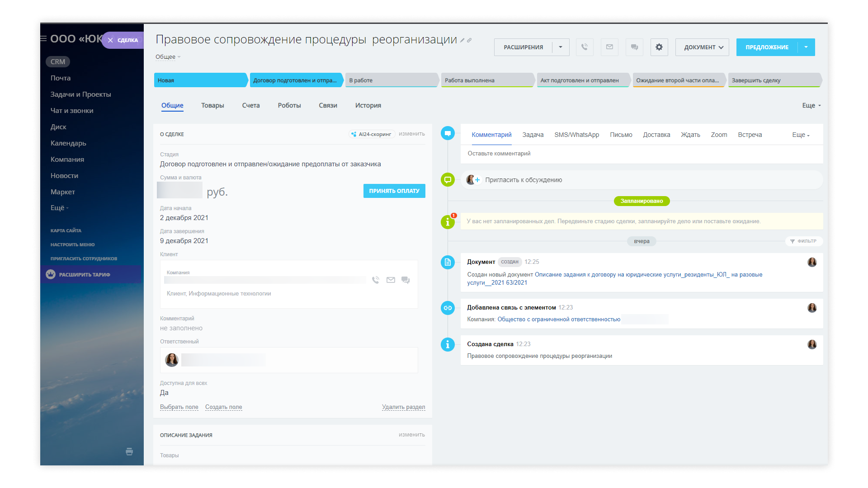
Task: Click the print icon in sidebar
Action: coord(129,451)
